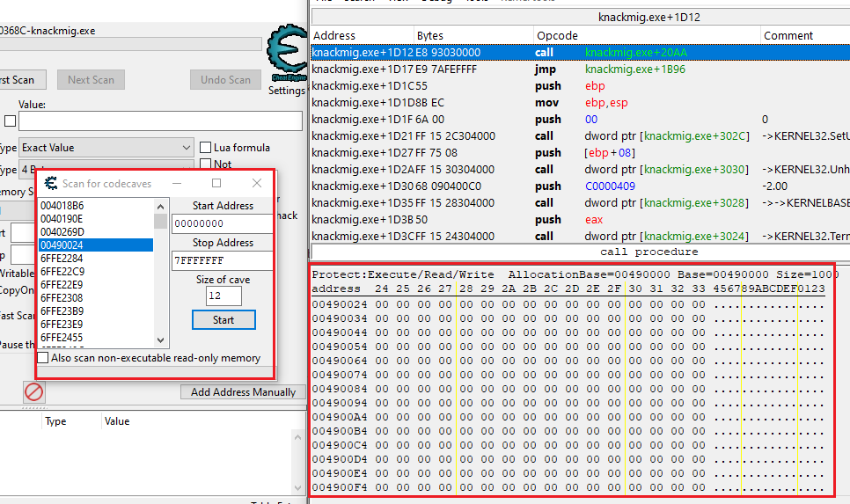Toggle the Not checkbox
850x504 pixels.
point(205,164)
